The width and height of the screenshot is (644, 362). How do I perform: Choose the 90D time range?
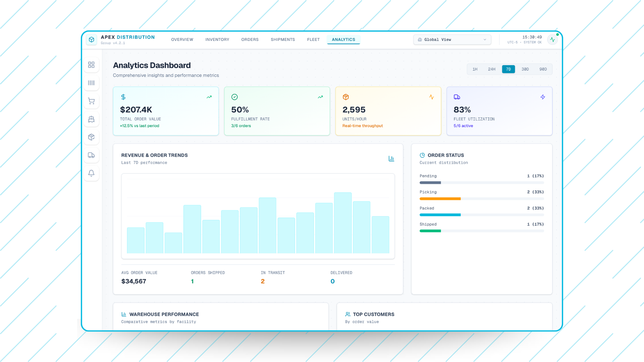[x=543, y=69]
